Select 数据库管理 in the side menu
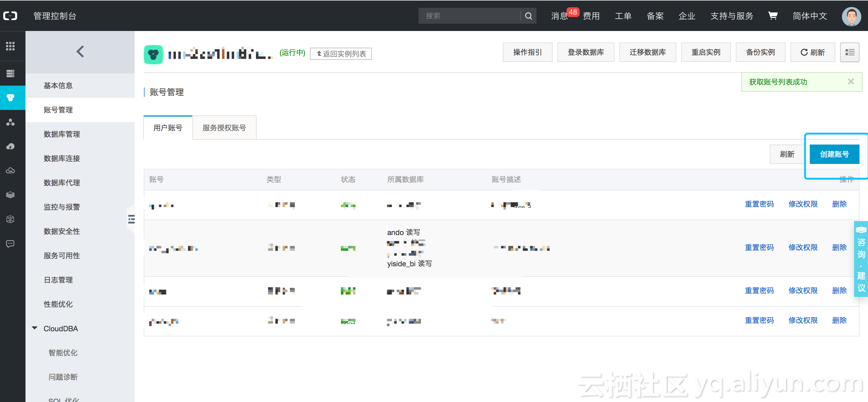The width and height of the screenshot is (868, 402). point(62,134)
